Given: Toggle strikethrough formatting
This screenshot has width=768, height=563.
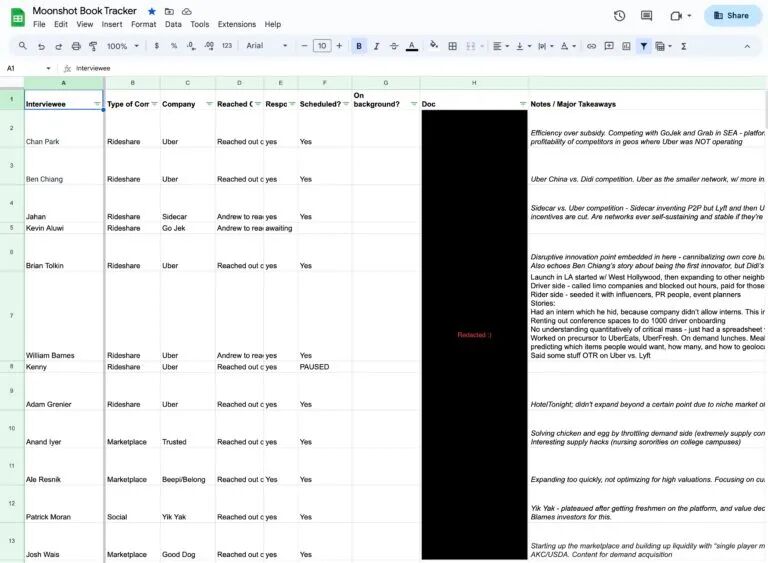Looking at the screenshot, I should tap(394, 46).
